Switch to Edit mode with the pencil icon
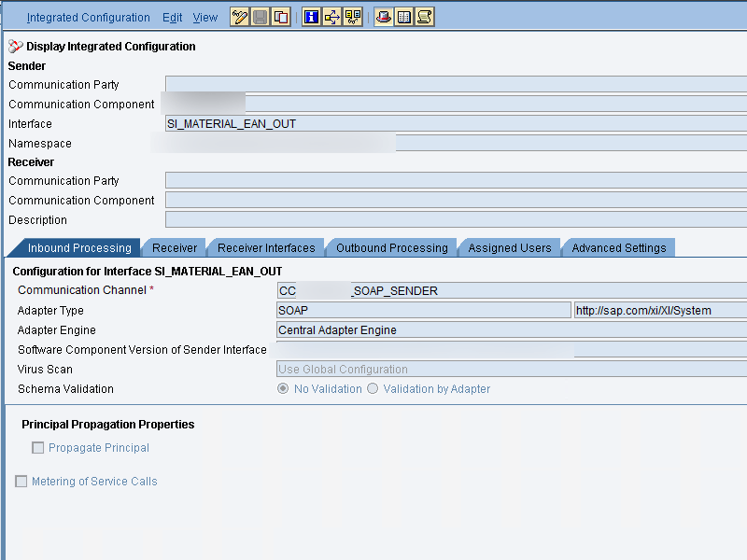This screenshot has width=747, height=560. (x=239, y=16)
